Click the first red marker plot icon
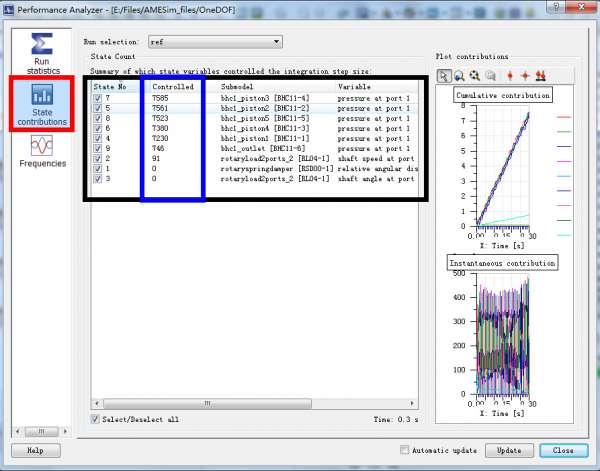This screenshot has height=471, width=600. [x=510, y=75]
